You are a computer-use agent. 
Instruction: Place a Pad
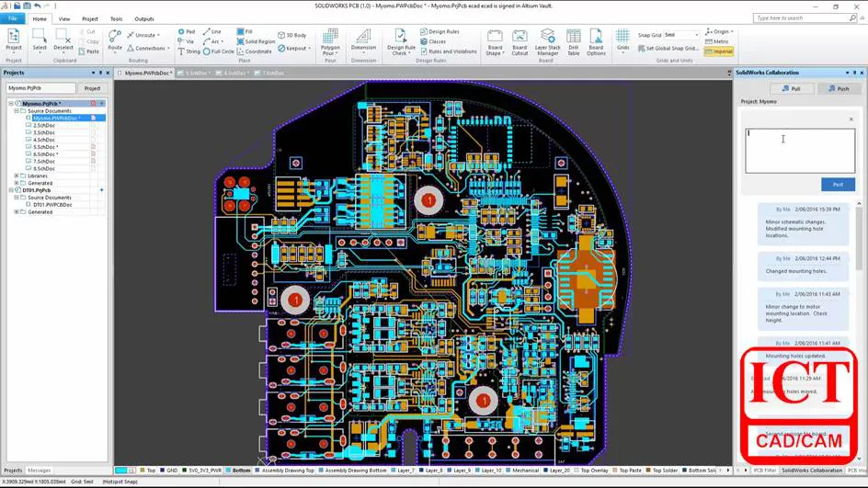(x=187, y=32)
